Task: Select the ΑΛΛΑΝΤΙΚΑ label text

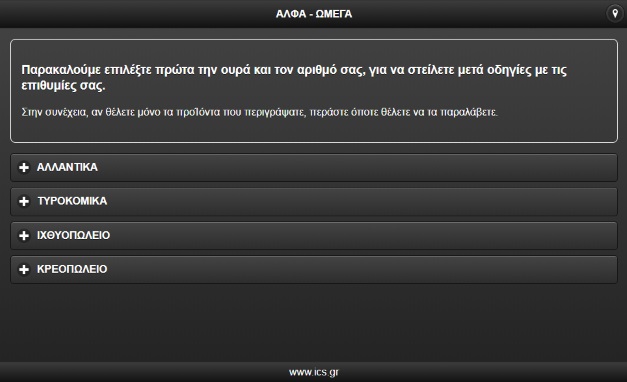Action: (x=67, y=167)
